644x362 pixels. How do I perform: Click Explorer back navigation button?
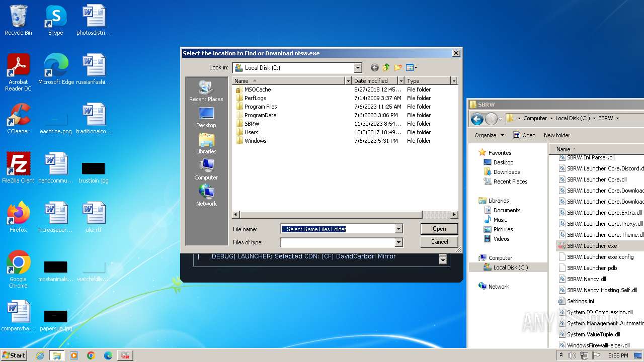pos(477,119)
